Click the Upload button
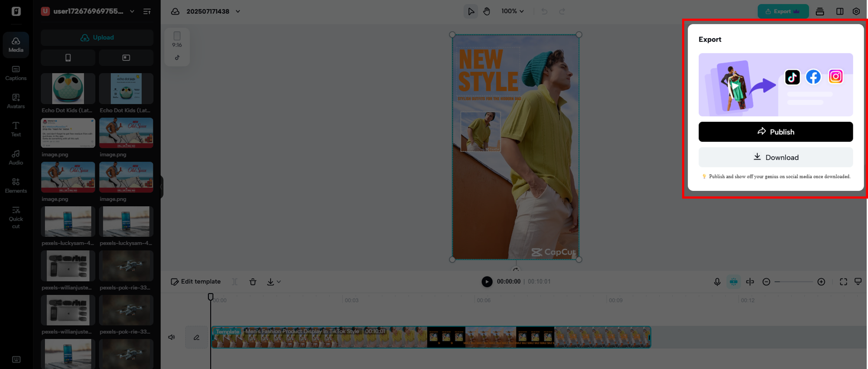 (x=97, y=38)
